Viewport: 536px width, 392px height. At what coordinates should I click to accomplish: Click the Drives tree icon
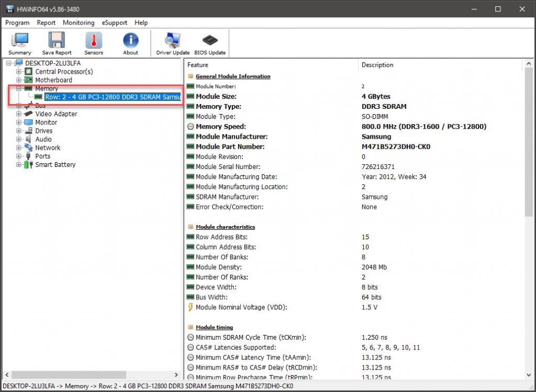29,131
